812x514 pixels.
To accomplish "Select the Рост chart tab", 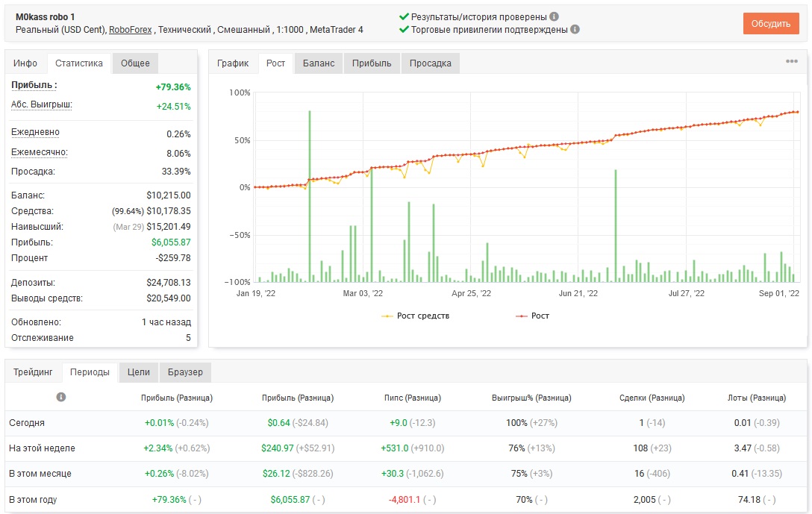I will pos(275,63).
